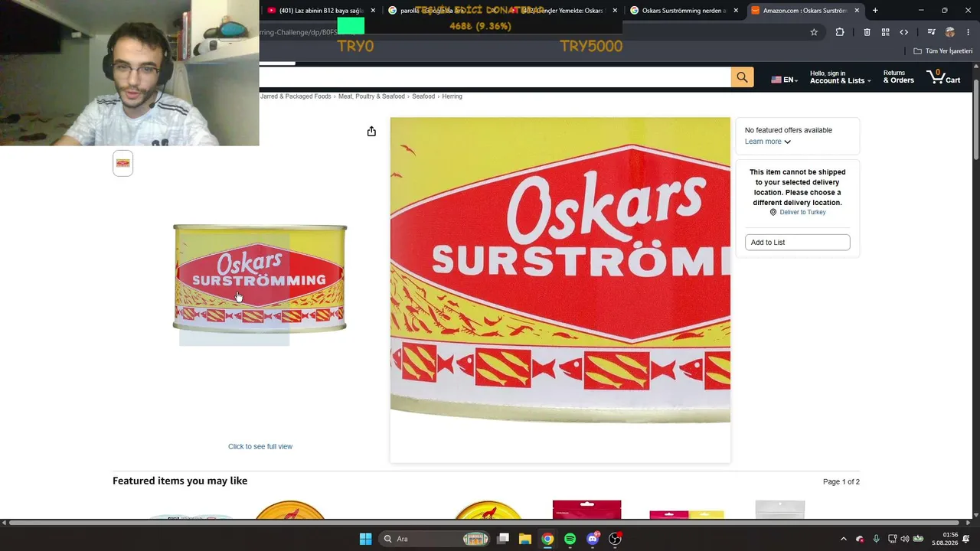This screenshot has height=551, width=980.
Task: Click the grid extension icon in toolbar
Action: coord(885,32)
